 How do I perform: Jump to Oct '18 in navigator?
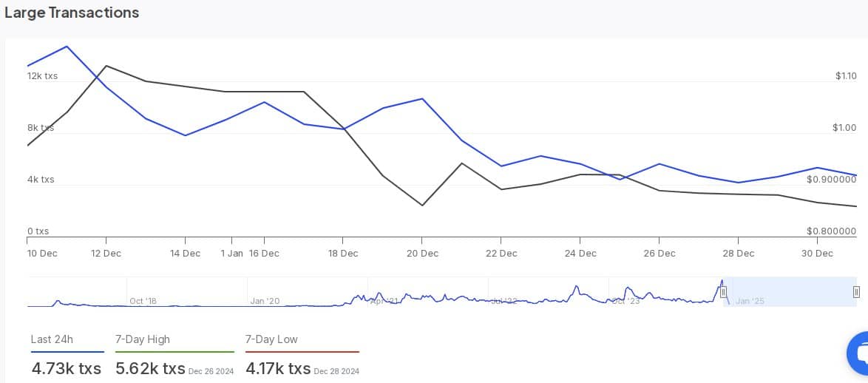click(143, 301)
